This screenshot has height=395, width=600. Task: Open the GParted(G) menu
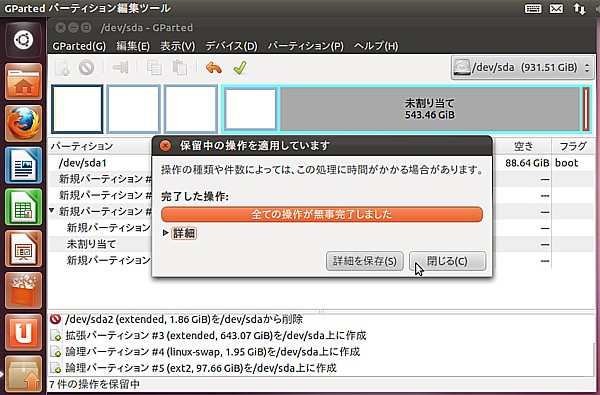[x=79, y=46]
